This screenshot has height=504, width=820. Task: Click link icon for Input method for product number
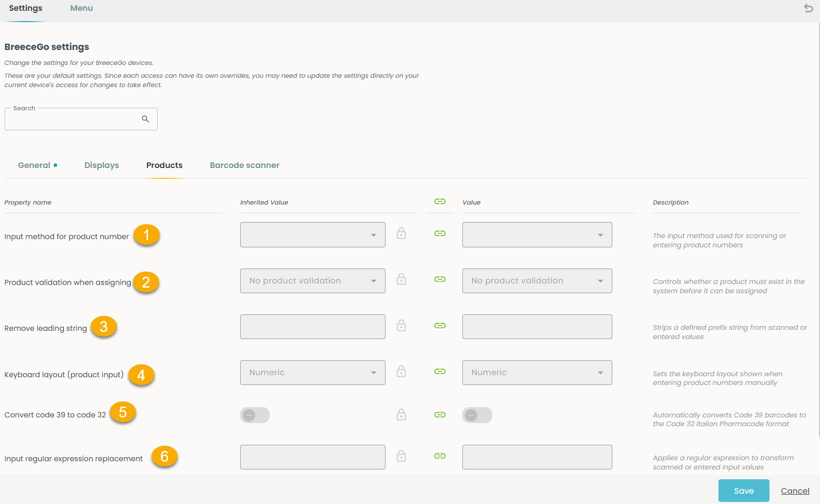(440, 233)
